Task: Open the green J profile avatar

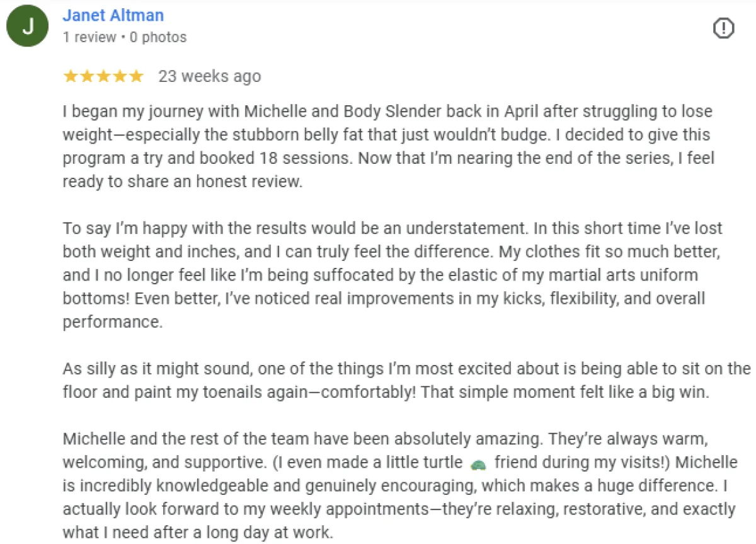Action: point(28,27)
